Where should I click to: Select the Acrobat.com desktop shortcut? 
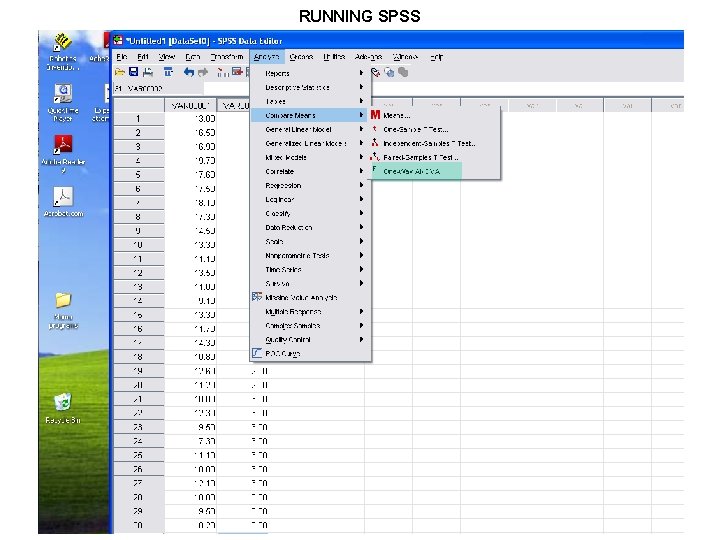coord(63,202)
